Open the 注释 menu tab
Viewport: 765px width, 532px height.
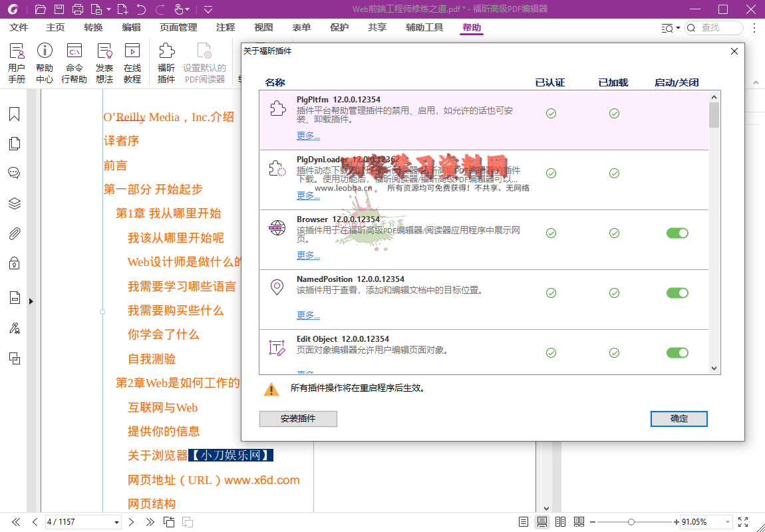click(x=226, y=27)
